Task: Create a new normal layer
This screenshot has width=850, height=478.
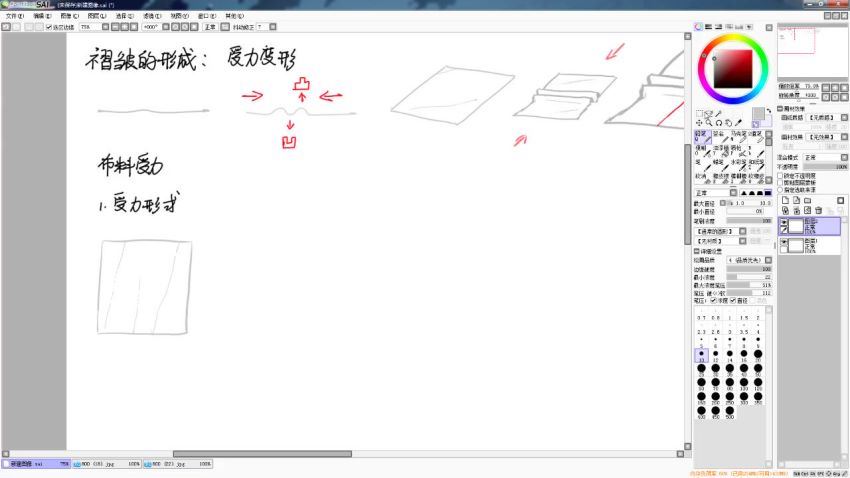Action: (785, 200)
